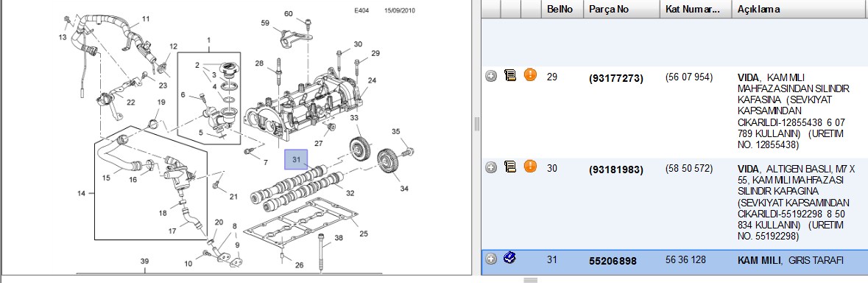Click callout number 33 in diagram
The image size is (868, 283).
click(353, 117)
